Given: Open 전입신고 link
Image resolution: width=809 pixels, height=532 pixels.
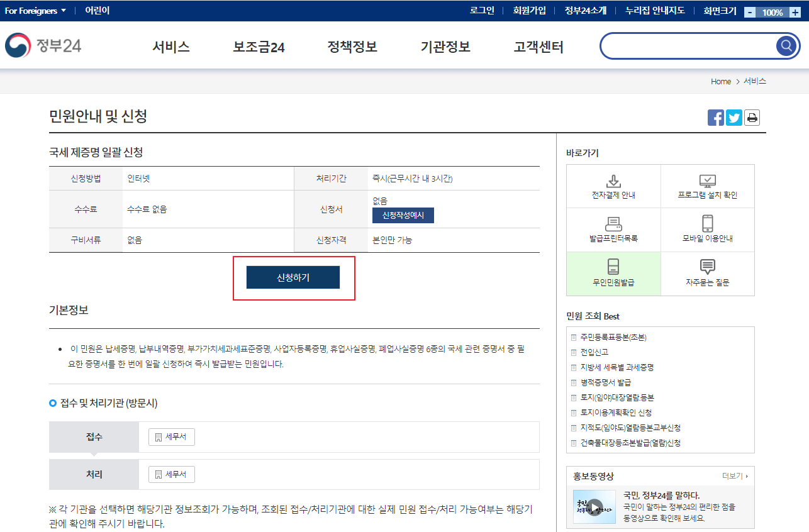Looking at the screenshot, I should click(595, 352).
